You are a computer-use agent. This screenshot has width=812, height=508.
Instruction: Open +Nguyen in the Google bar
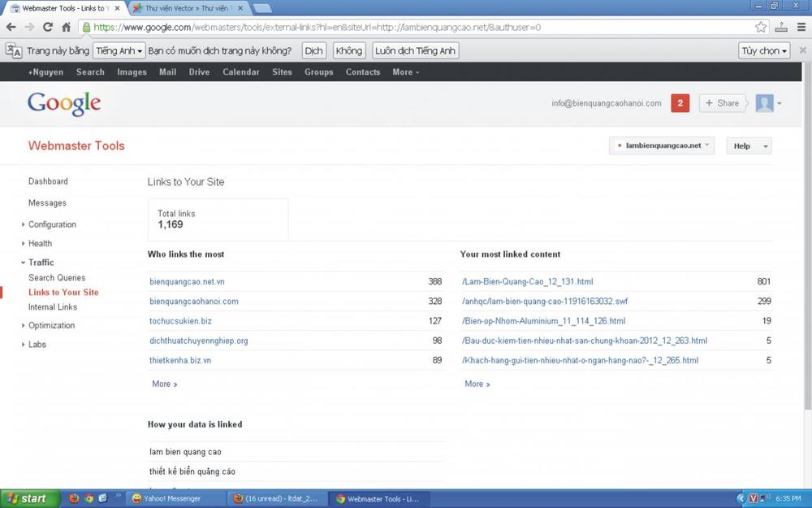(x=45, y=72)
